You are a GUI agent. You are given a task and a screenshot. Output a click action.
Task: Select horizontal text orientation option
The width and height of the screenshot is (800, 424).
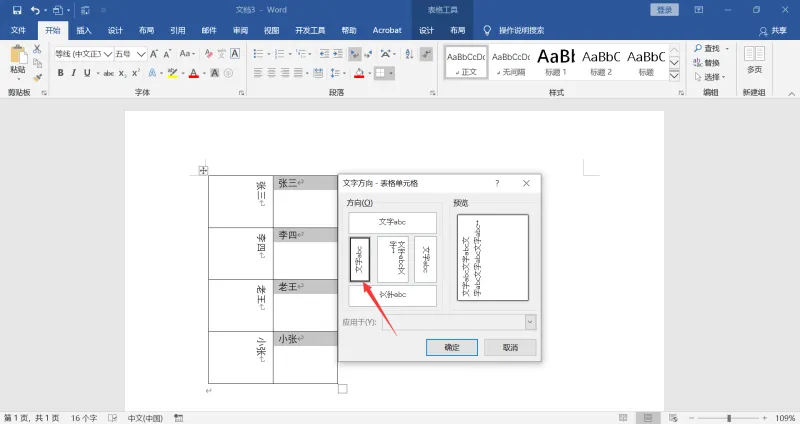click(392, 222)
